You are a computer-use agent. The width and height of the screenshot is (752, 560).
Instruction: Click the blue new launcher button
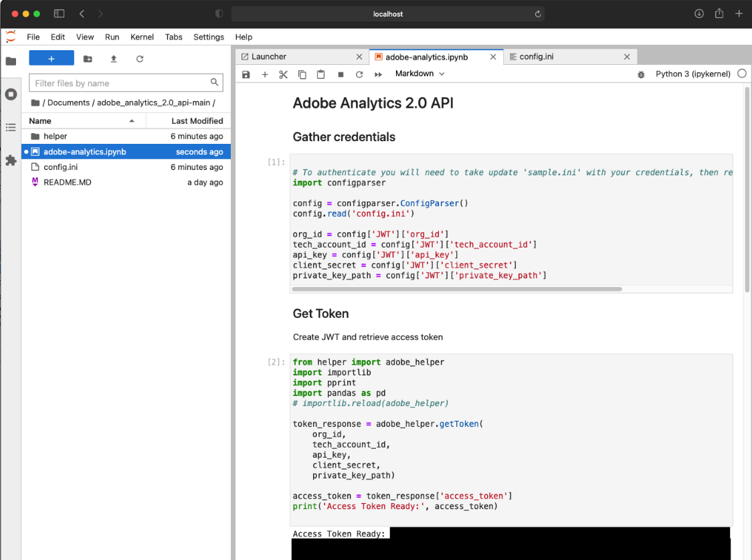(x=52, y=59)
